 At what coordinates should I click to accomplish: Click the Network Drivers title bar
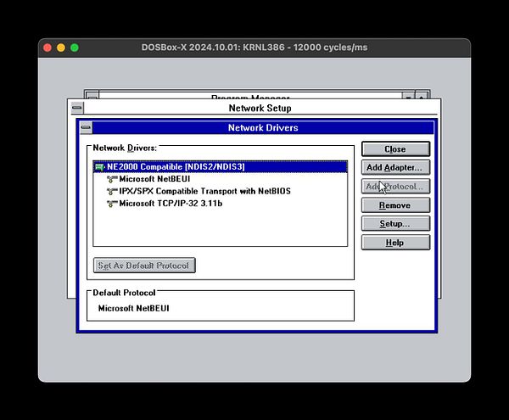tap(263, 127)
